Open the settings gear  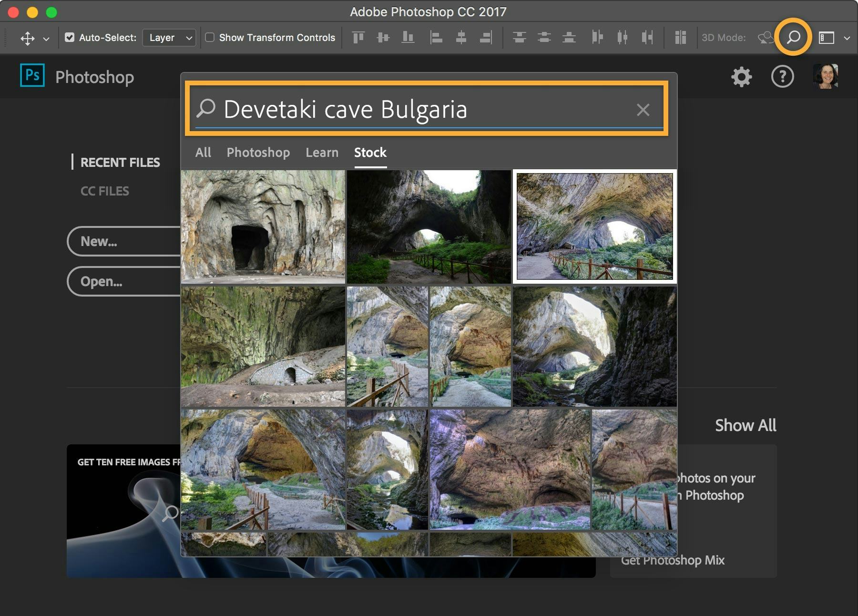pos(741,76)
